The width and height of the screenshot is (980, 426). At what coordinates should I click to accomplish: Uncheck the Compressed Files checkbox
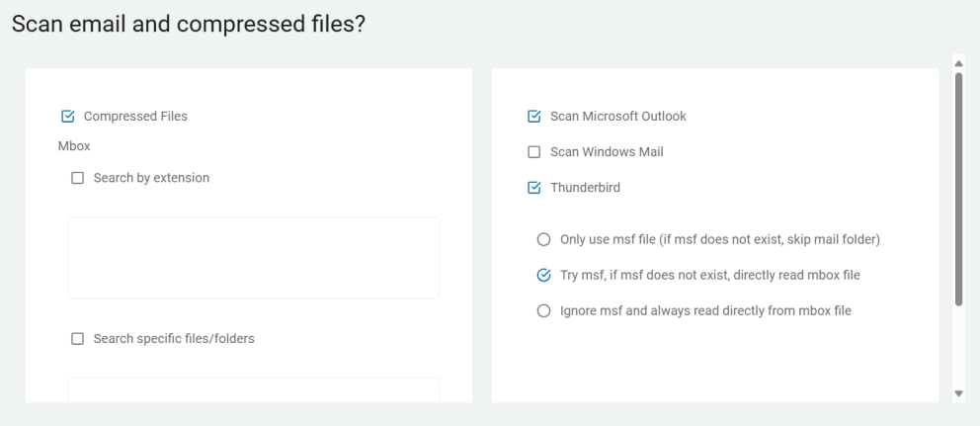click(68, 117)
